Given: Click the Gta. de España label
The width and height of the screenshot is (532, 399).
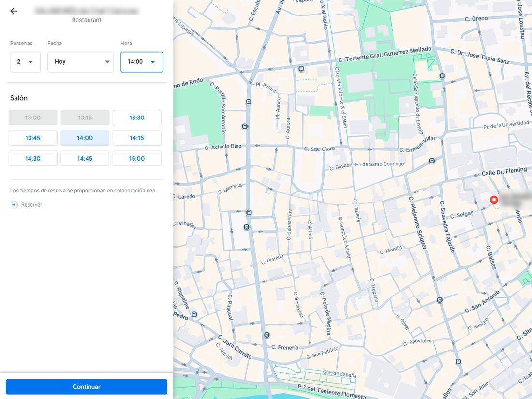Looking at the screenshot, I should click(x=340, y=373).
